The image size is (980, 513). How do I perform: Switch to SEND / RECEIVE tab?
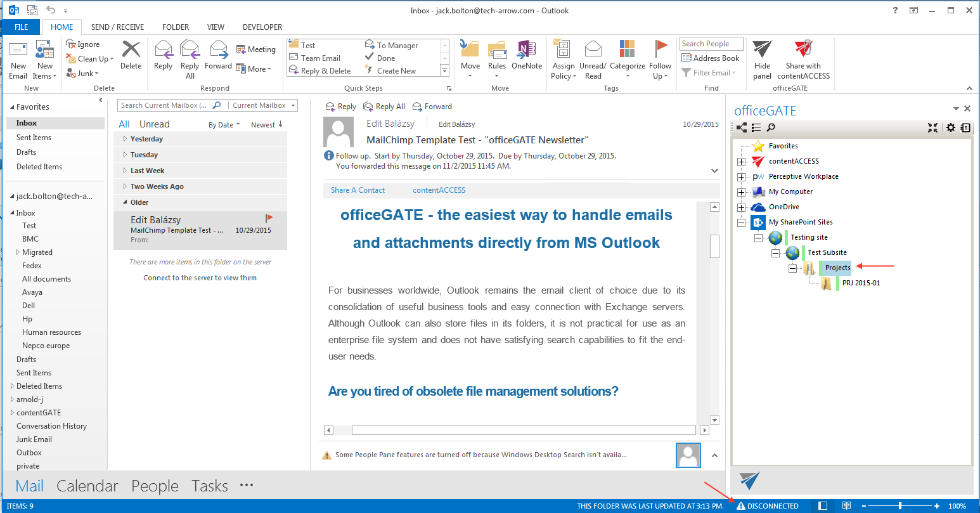[117, 27]
